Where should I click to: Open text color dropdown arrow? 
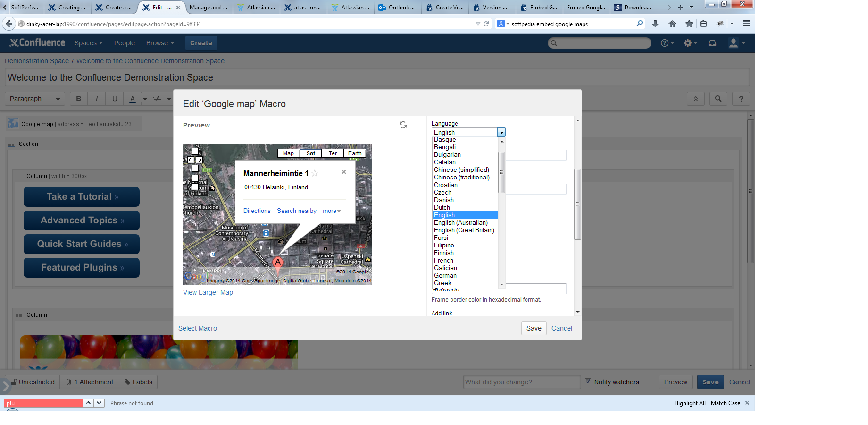pos(145,99)
